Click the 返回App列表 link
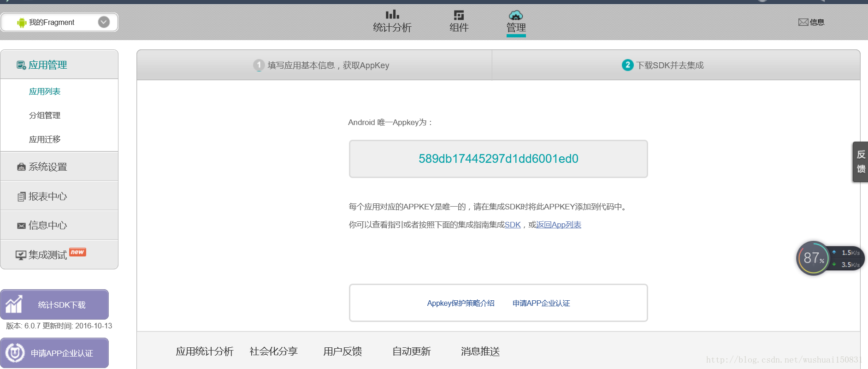868x369 pixels. pos(559,225)
